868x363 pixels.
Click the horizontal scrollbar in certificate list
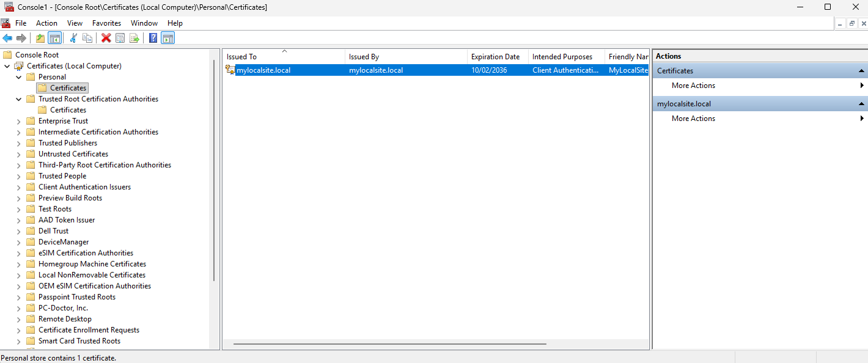[x=389, y=344]
